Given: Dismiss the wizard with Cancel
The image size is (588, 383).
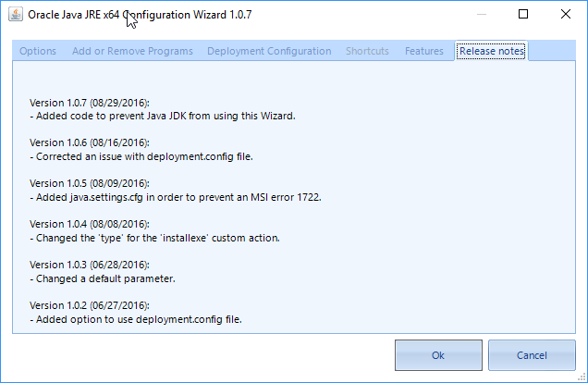Looking at the screenshot, I should 532,355.
